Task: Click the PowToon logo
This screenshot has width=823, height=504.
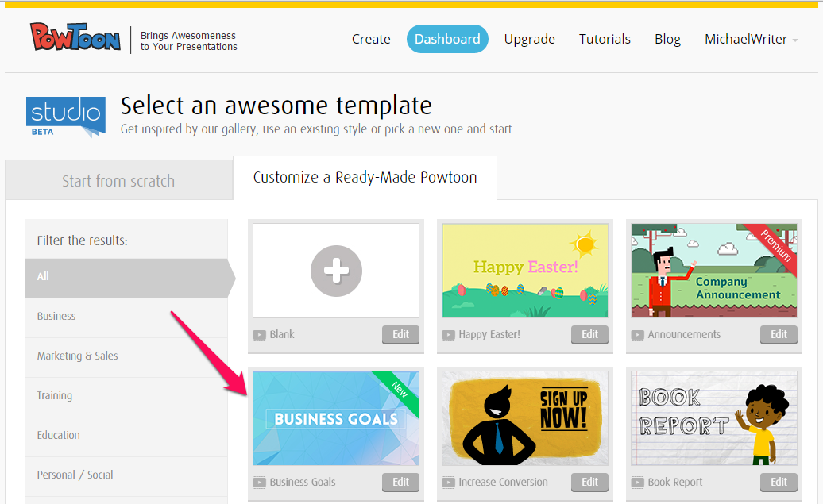Action: pyautogui.click(x=75, y=37)
